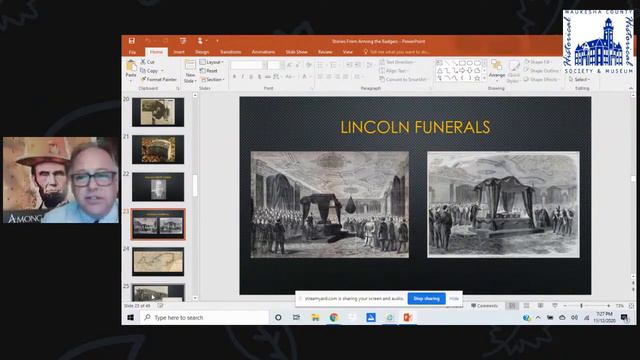Viewport: 640px width, 360px height.
Task: Insert a New Slide
Action: click(x=190, y=71)
